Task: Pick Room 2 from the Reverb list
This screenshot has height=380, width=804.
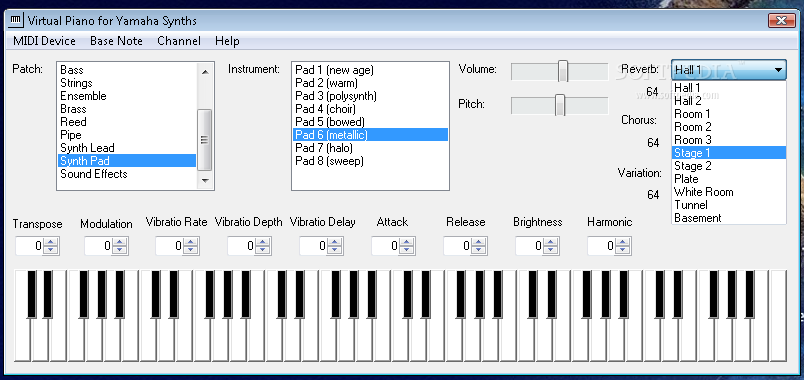Action: [729, 127]
